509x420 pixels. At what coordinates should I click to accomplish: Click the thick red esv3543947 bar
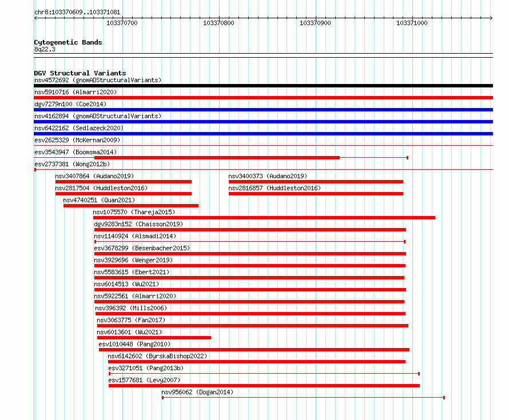217,158
